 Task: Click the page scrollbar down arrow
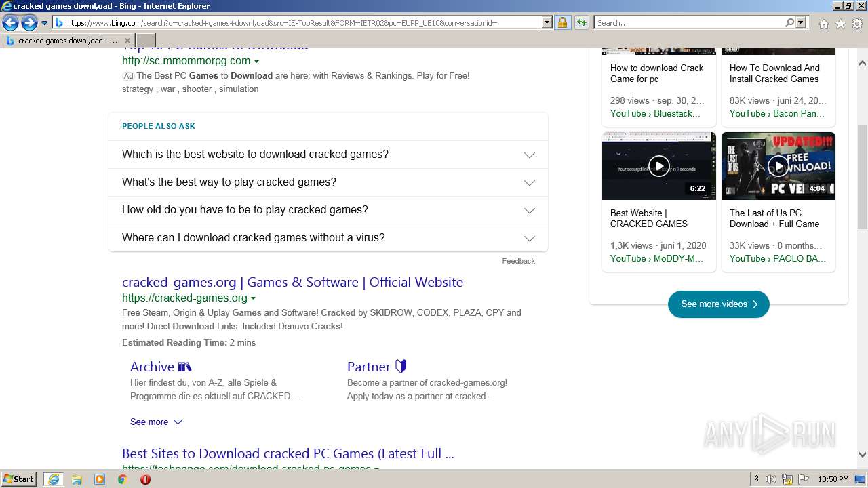click(863, 455)
